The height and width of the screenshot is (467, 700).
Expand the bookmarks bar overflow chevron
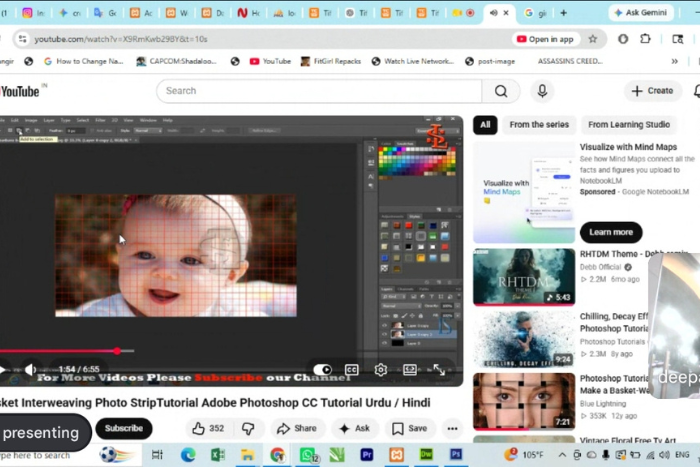pos(675,61)
